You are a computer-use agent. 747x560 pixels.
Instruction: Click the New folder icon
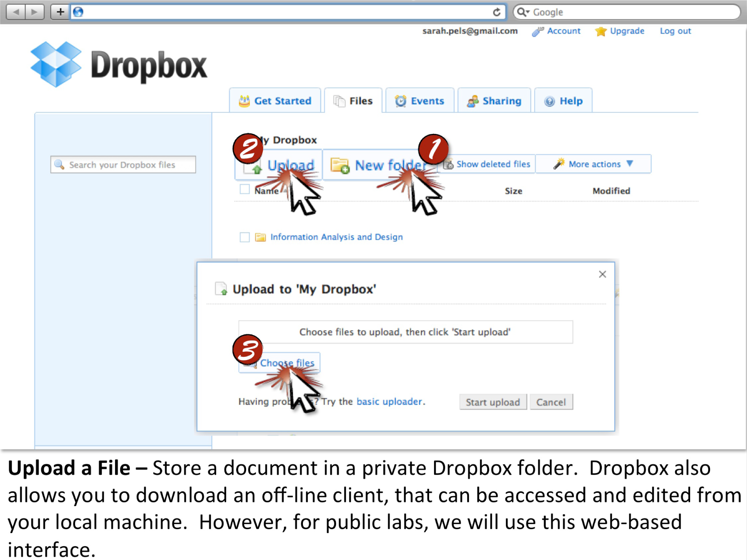pos(340,166)
